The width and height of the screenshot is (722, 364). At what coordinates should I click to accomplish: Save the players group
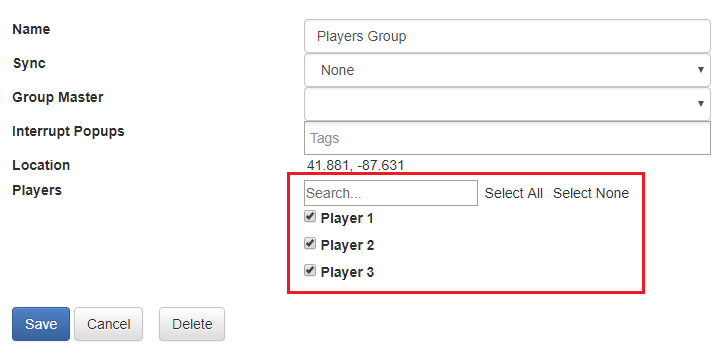coord(41,324)
